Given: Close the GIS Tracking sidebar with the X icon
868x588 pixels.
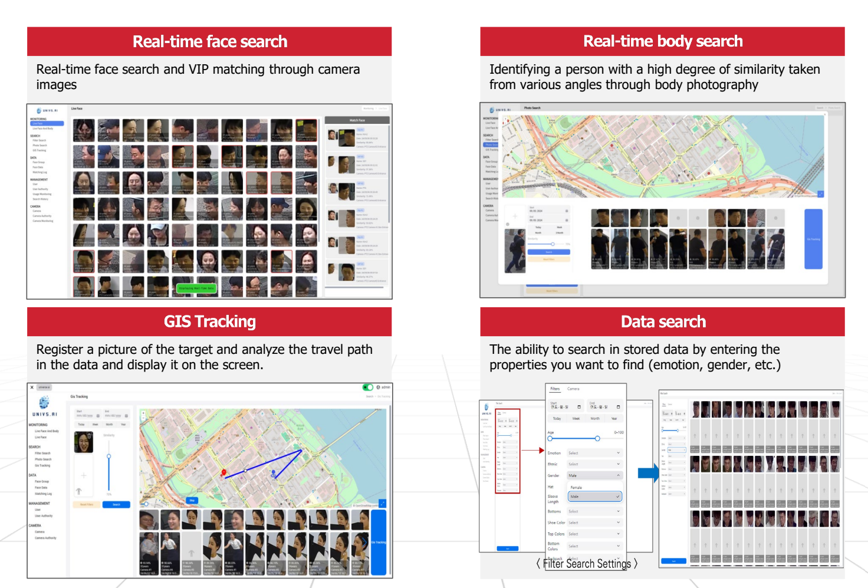Looking at the screenshot, I should click(x=32, y=387).
